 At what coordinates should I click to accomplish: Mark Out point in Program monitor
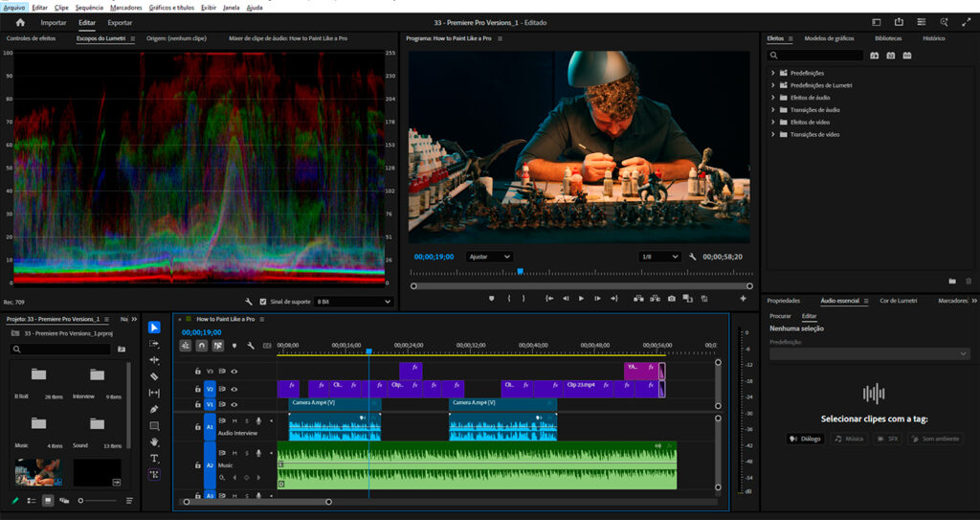click(x=523, y=299)
